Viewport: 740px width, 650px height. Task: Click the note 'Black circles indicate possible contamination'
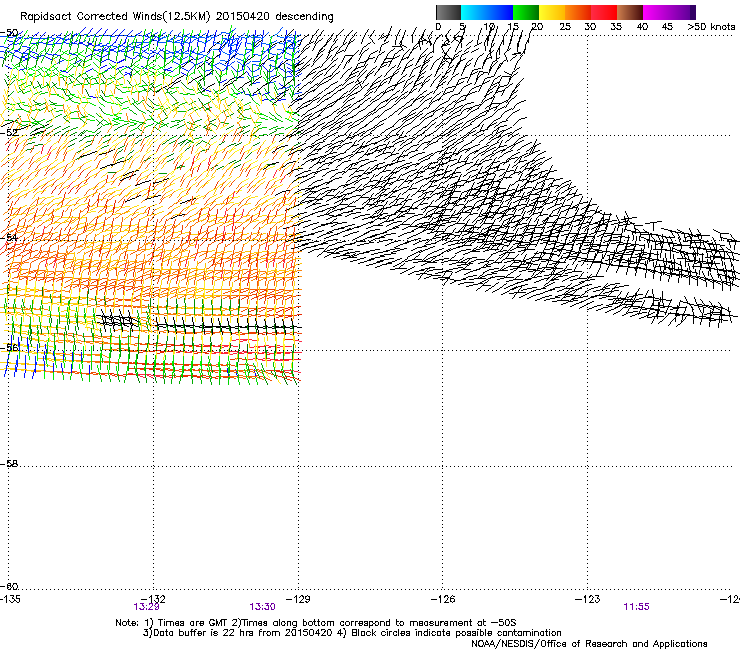click(x=456, y=633)
